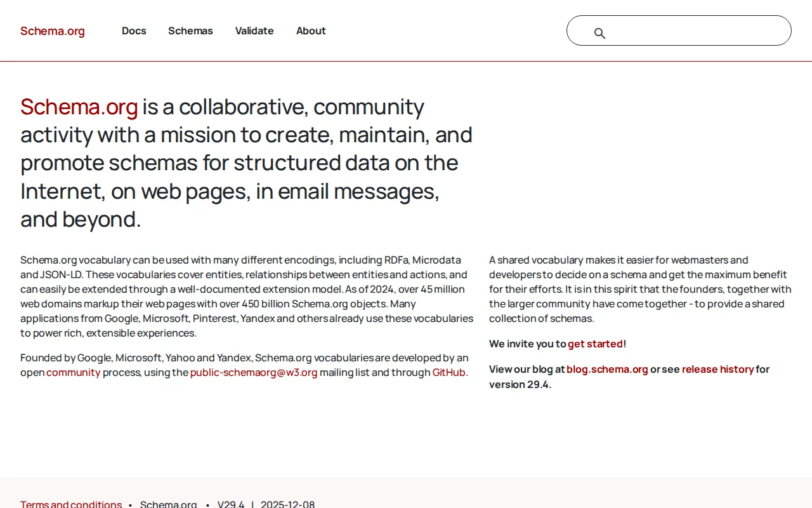This screenshot has height=508, width=812.
Task: Click the search magnifier icon
Action: pos(599,32)
